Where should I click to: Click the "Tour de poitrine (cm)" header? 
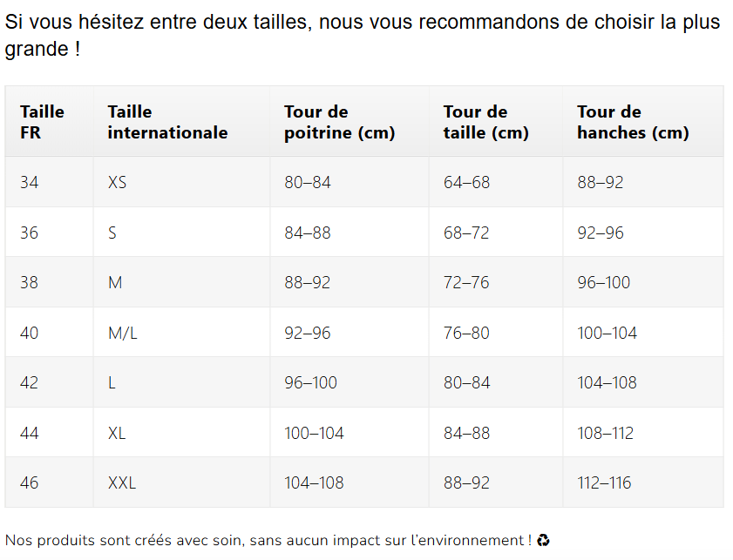(x=339, y=122)
